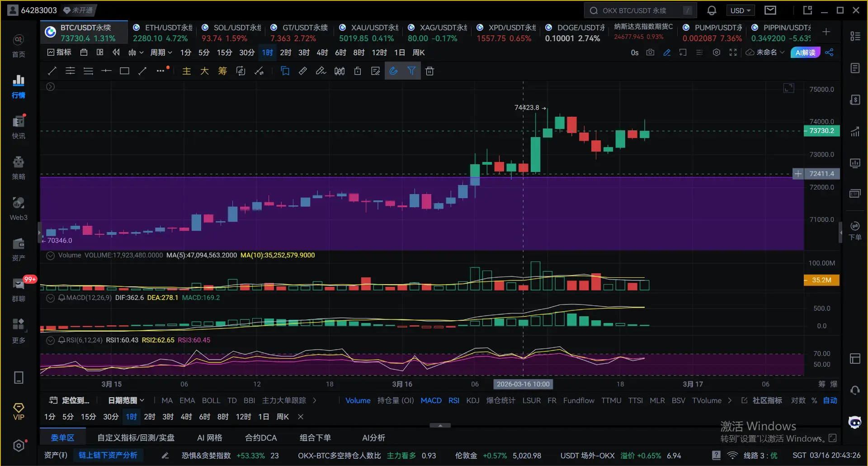868x466 pixels.
Task: Open chart settings hexagon icon in toolbar
Action: (x=716, y=52)
